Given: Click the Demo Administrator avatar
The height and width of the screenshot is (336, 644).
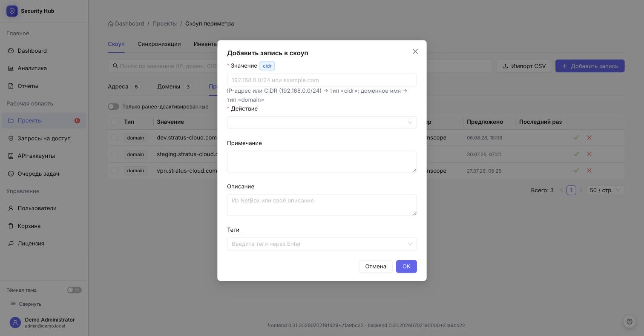Looking at the screenshot, I should [x=15, y=323].
